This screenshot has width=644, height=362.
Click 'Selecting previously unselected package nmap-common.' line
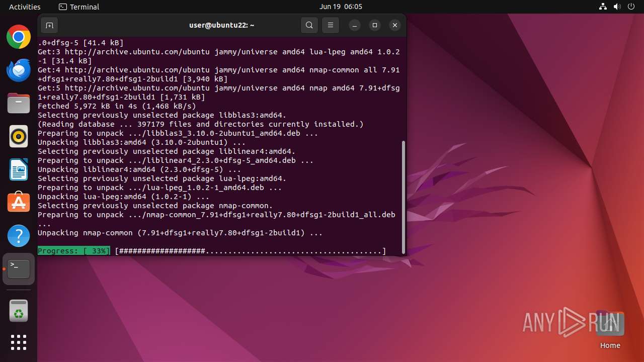click(155, 206)
